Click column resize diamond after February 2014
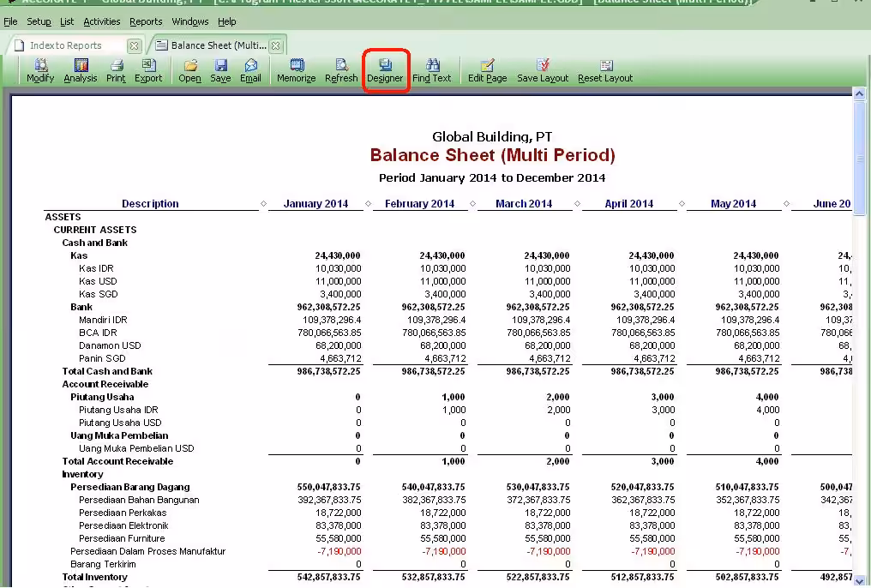Image resolution: width=871 pixels, height=588 pixels. coord(472,204)
